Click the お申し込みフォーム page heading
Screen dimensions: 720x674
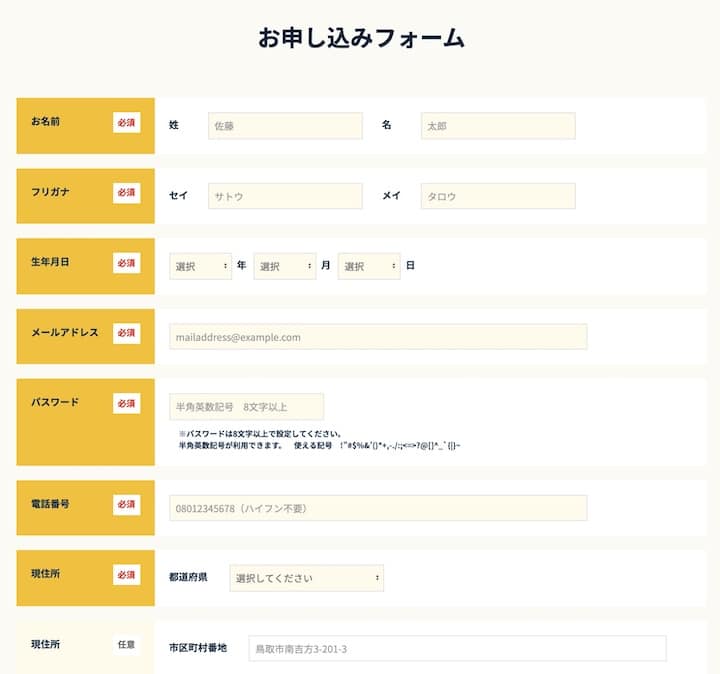click(x=360, y=39)
